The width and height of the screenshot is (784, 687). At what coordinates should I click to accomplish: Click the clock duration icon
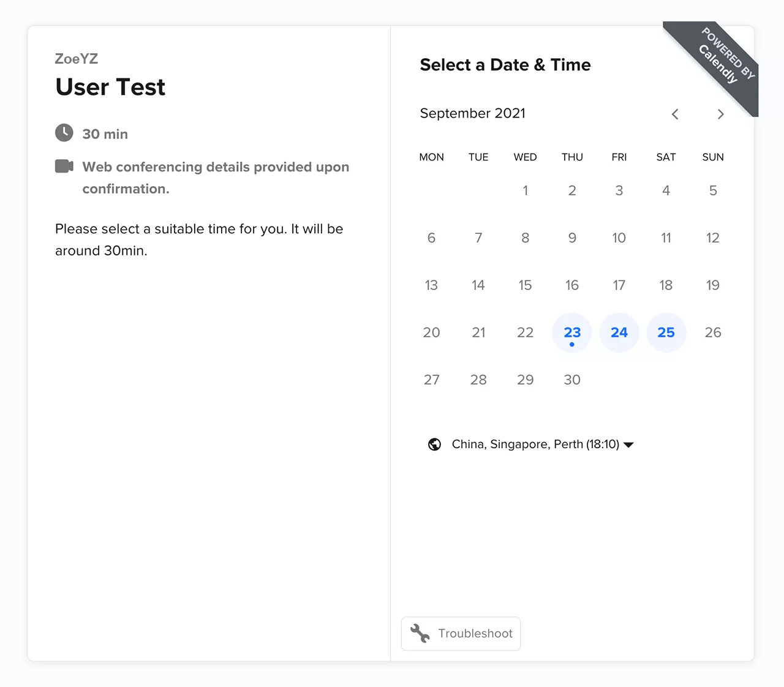64,133
